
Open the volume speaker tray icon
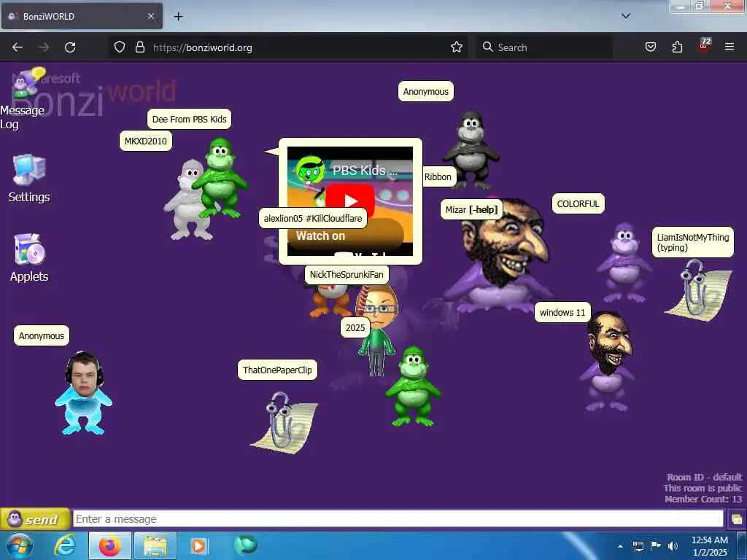(x=673, y=546)
